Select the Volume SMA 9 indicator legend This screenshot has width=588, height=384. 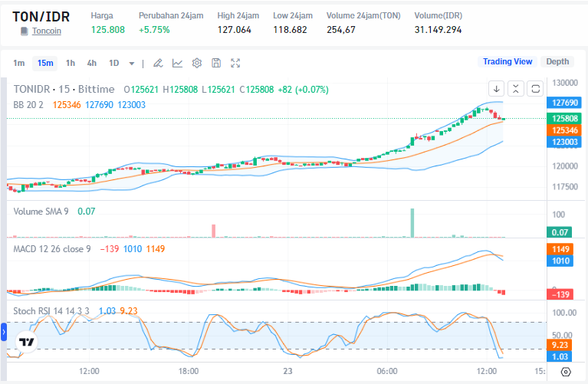41,212
